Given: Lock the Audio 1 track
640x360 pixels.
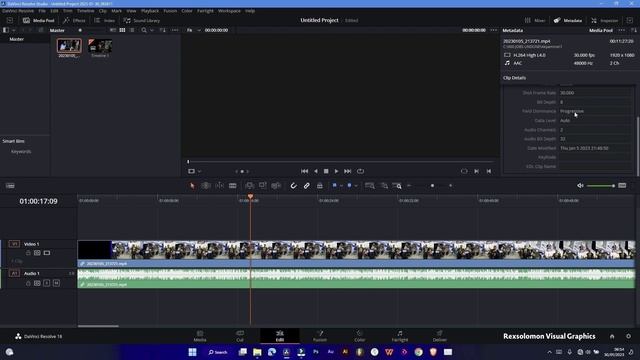Looking at the screenshot, I should pyautogui.click(x=28, y=283).
